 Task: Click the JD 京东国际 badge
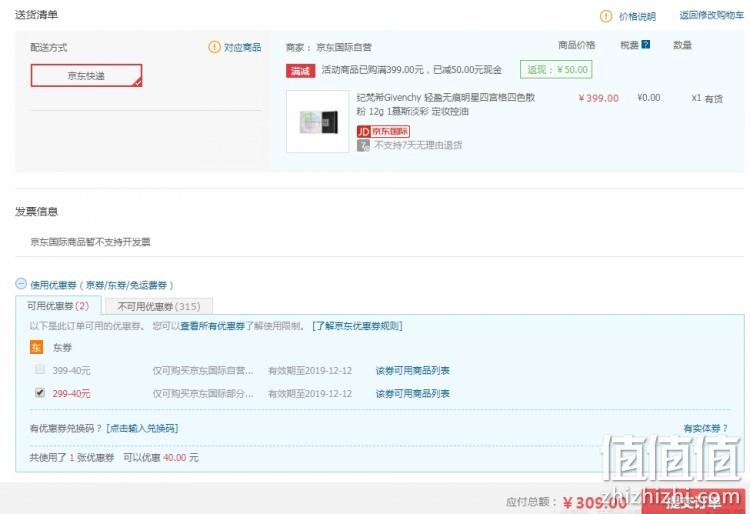(383, 131)
